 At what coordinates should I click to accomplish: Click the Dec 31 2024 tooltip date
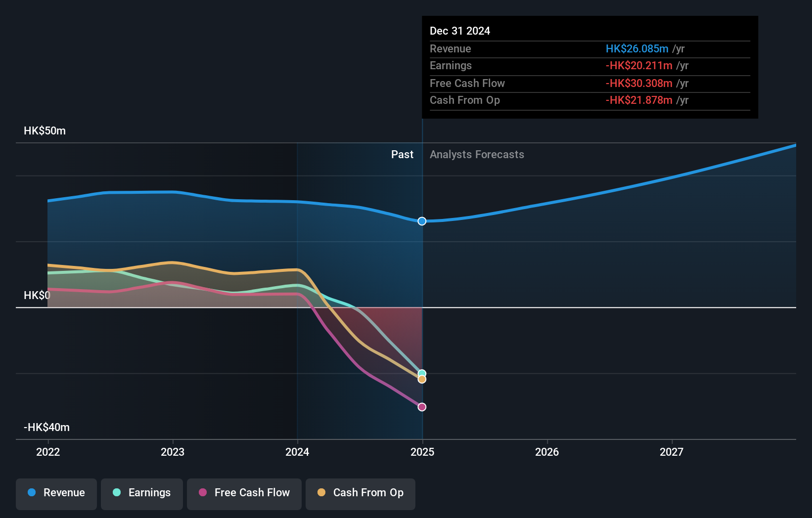point(460,31)
